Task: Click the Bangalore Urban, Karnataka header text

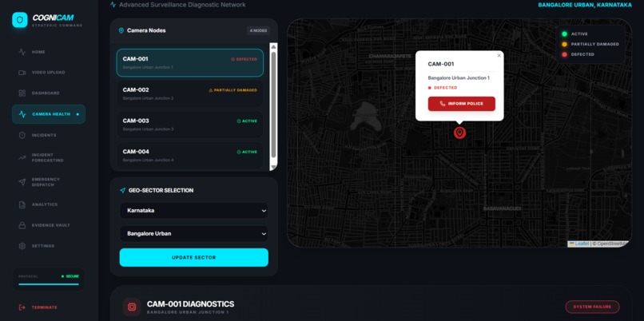Action: click(x=585, y=5)
